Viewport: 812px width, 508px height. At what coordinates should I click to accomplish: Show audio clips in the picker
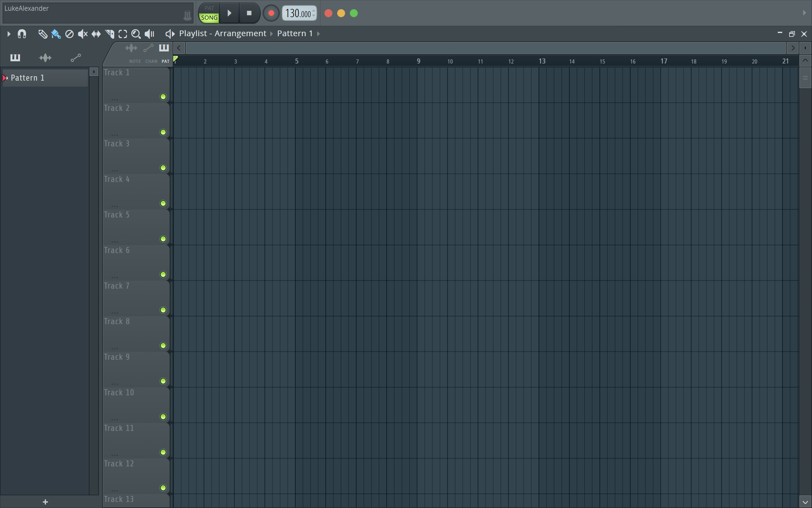(45, 58)
